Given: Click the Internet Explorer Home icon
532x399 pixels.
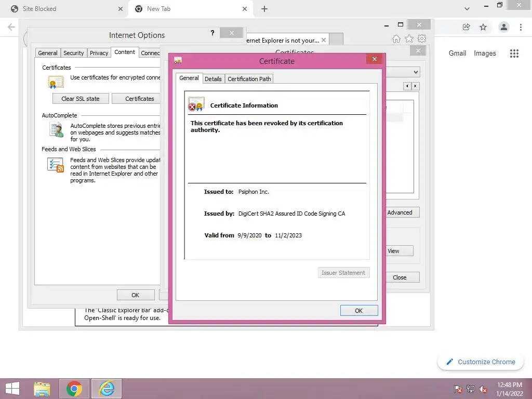Looking at the screenshot, I should tap(396, 38).
